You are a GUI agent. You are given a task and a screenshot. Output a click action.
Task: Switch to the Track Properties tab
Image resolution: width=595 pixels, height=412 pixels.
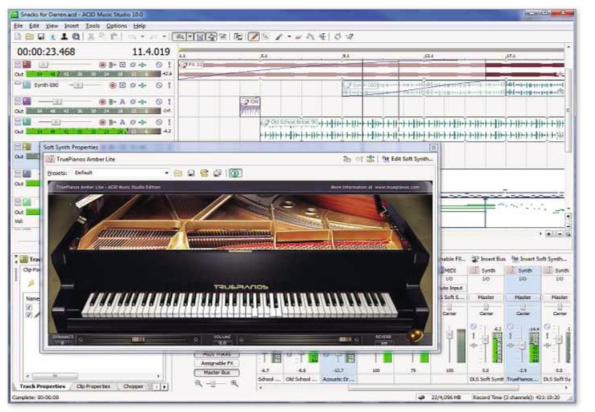(x=42, y=386)
